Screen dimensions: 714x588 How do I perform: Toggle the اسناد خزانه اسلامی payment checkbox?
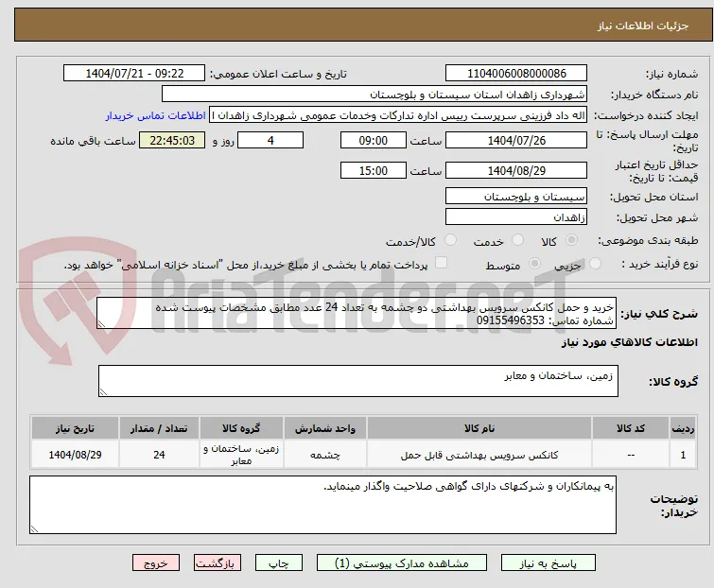click(x=442, y=263)
